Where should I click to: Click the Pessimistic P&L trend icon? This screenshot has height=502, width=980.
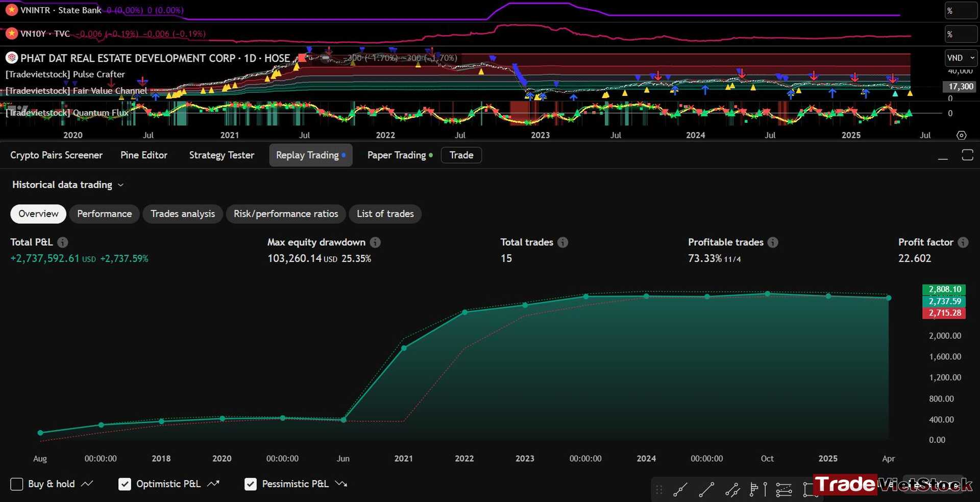[341, 484]
